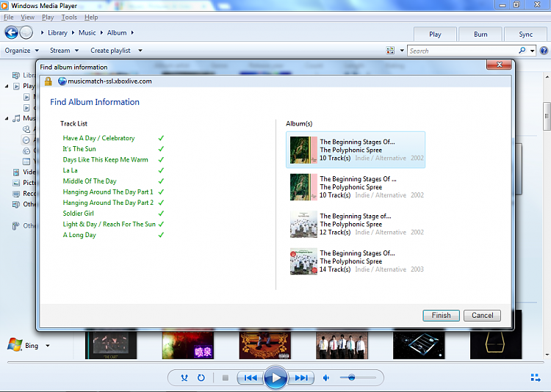Collapse the Music tree node
The height and width of the screenshot is (392, 551).
pyautogui.click(x=7, y=118)
